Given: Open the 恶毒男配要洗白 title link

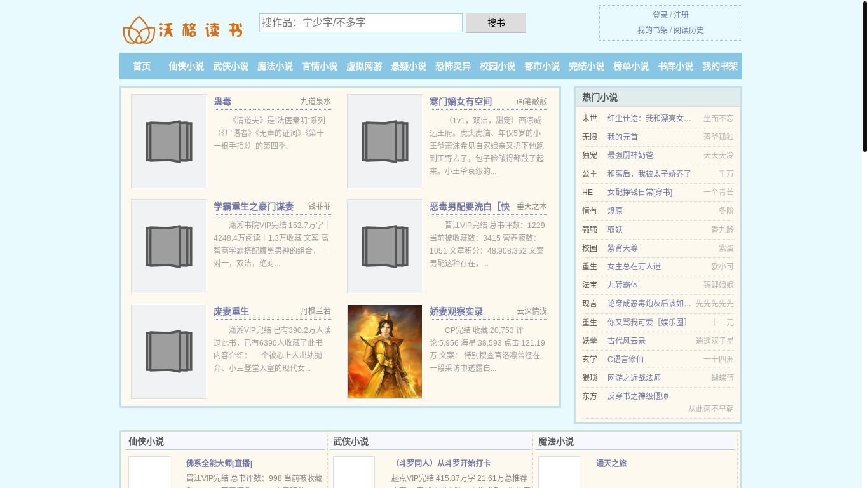Looking at the screenshot, I should 470,207.
